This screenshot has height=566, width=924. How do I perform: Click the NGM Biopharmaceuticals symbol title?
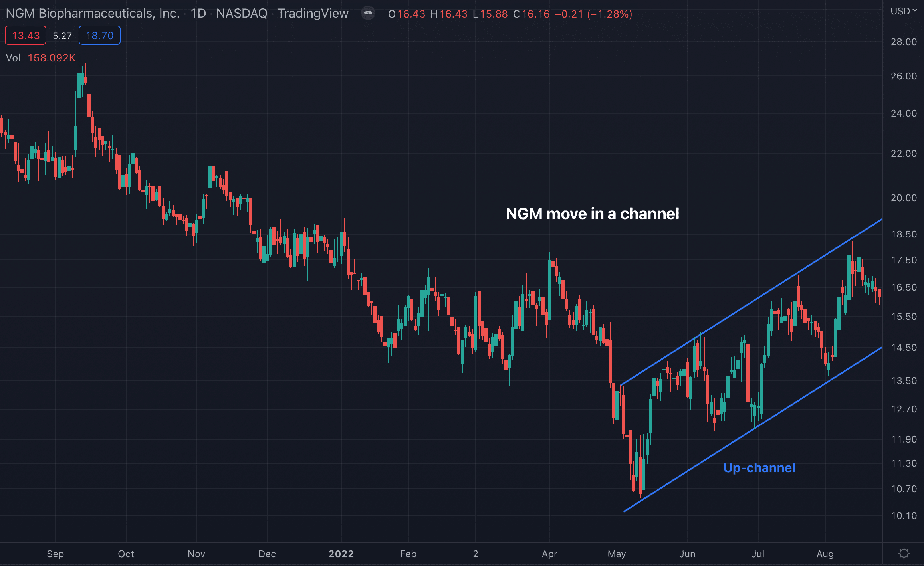pos(93,14)
